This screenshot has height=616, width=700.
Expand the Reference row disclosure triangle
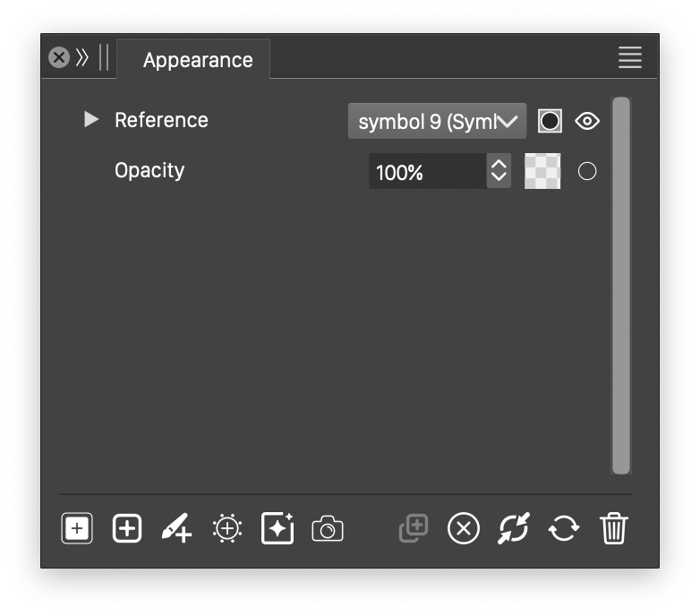point(90,120)
